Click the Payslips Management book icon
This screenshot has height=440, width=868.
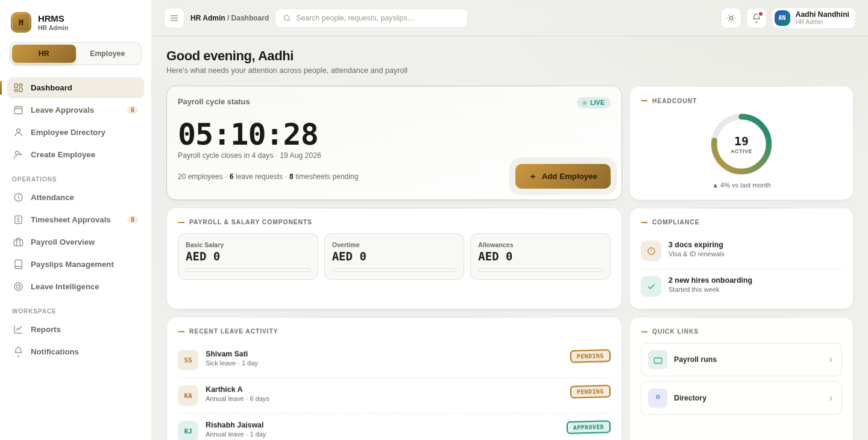point(18,264)
